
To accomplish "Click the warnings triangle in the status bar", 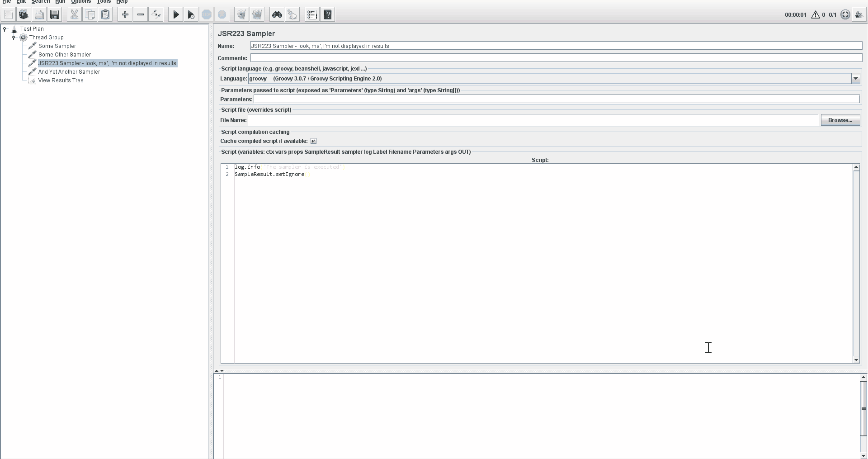I will [816, 14].
